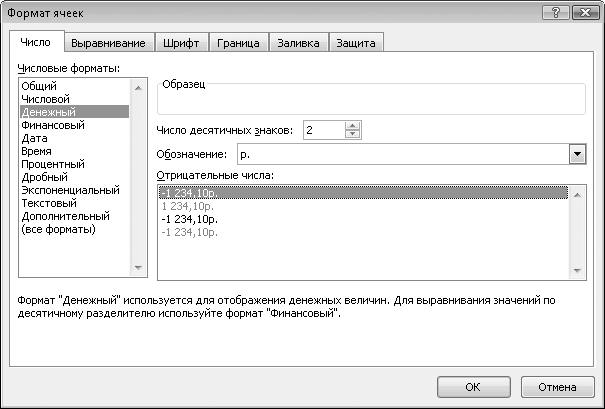Open the Обозначение currency symbol dropdown
The image size is (605, 409).
point(576,155)
